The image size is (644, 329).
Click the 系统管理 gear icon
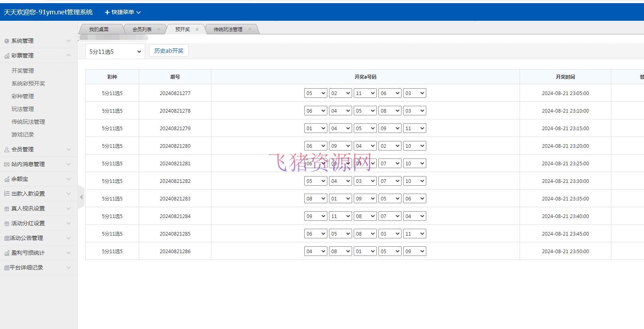7,41
